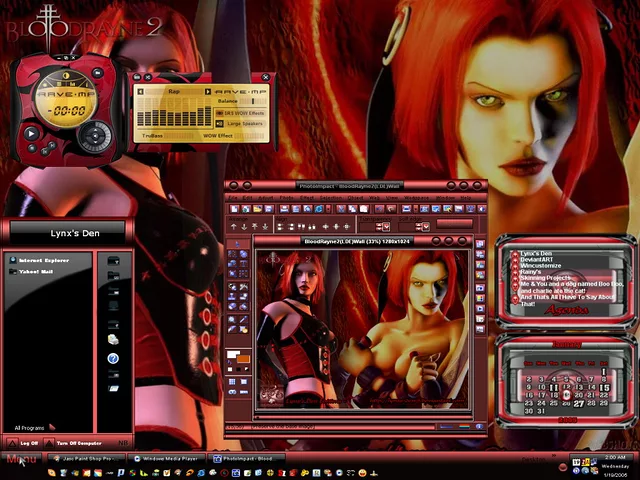Click the Copy icon in the PhotoImpact toolbar

coord(352,209)
